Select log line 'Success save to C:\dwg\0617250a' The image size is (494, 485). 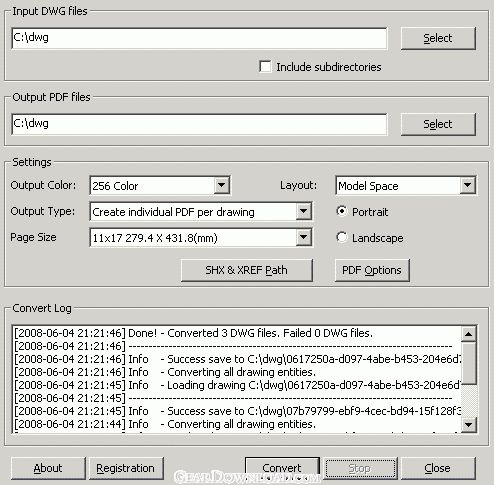tap(237, 359)
